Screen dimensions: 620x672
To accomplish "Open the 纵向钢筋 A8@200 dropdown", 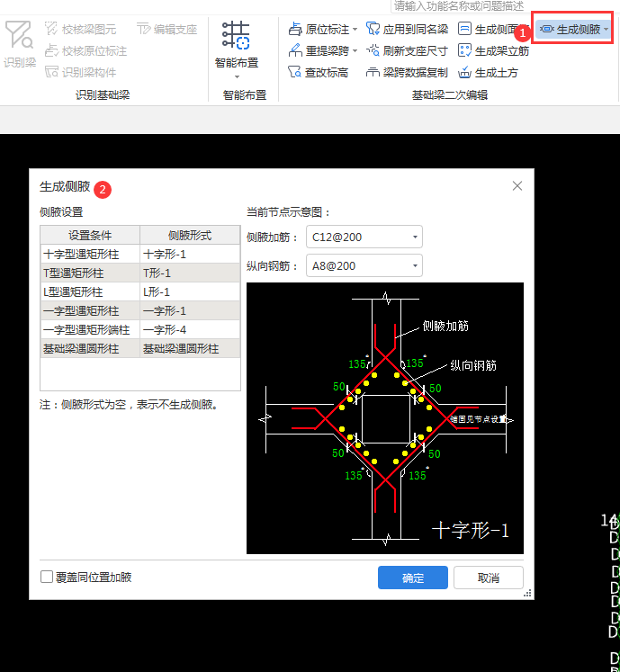I will [x=364, y=265].
